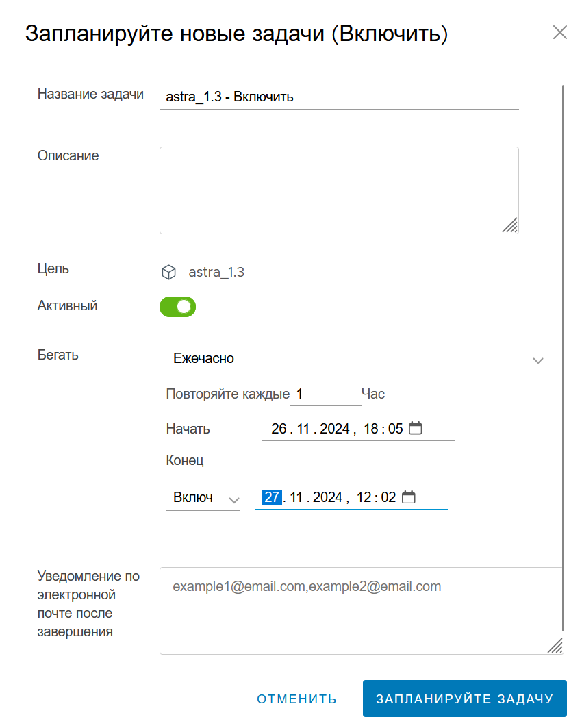The width and height of the screenshot is (582, 728).
Task: Select the day 26 in start date
Action: click(x=279, y=429)
